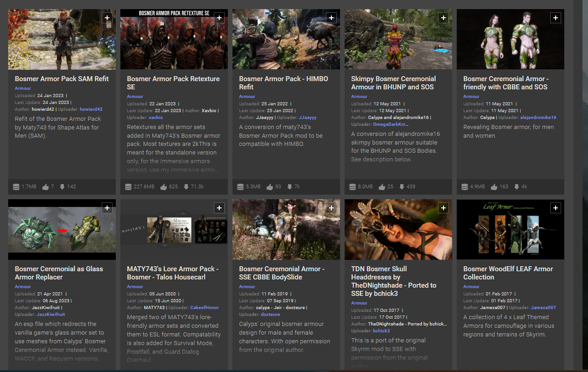Open Bosmer Armor Pack SAM Refit thumbnail image
588x372 pixels.
click(62, 39)
